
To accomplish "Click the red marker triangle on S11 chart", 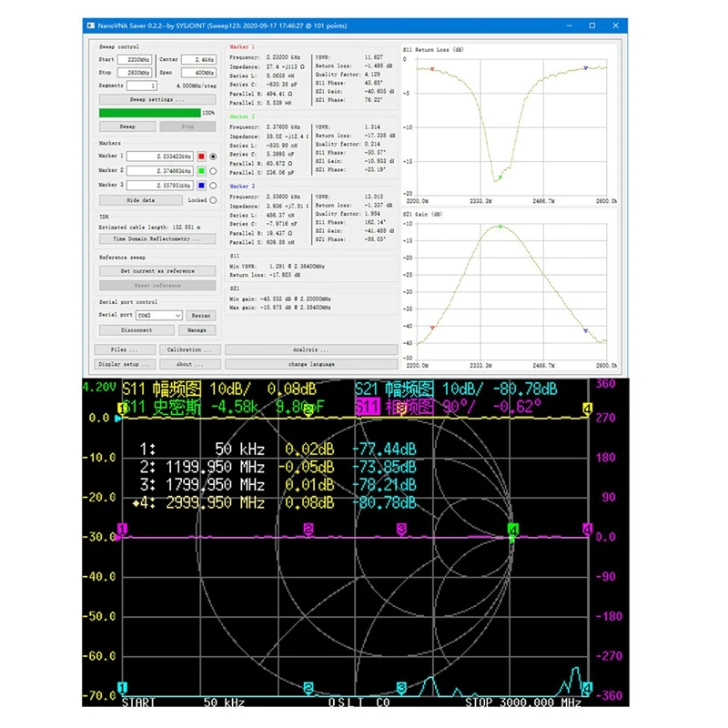I will pos(431,68).
